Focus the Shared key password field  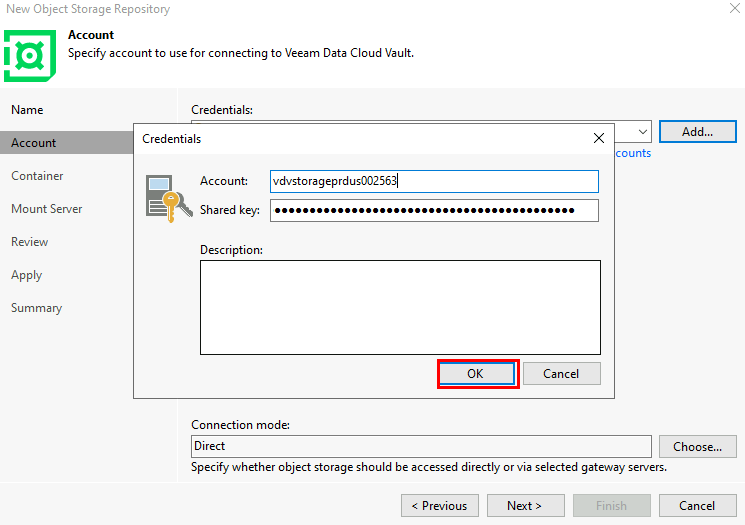pos(434,210)
